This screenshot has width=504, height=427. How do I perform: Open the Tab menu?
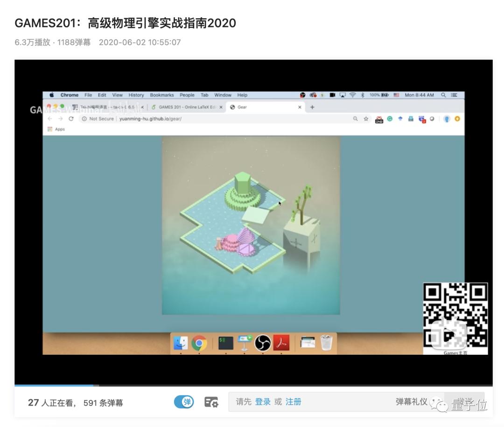[x=204, y=95]
